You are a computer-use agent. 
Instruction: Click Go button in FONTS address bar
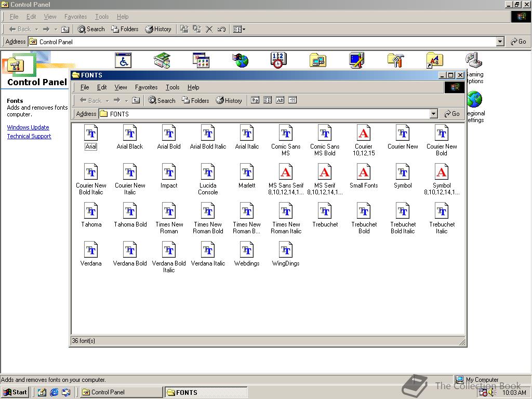pyautogui.click(x=451, y=114)
